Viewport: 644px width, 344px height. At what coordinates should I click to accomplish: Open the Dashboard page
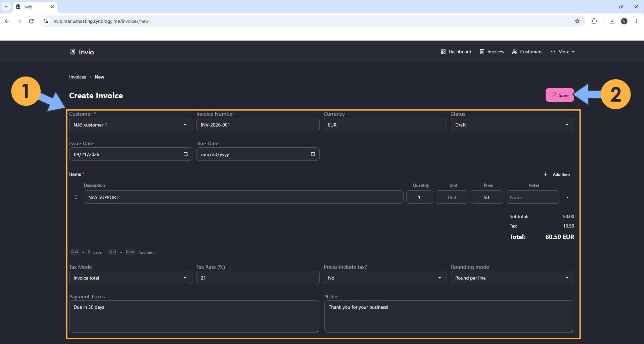[x=456, y=52]
